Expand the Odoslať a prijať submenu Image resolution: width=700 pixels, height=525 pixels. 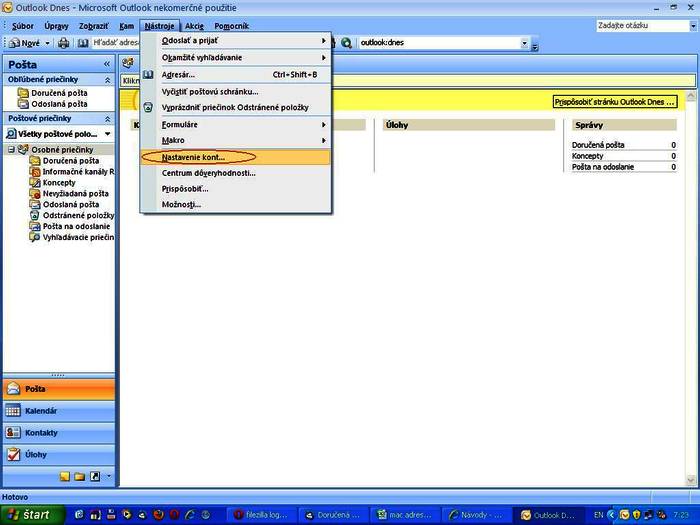click(236, 41)
